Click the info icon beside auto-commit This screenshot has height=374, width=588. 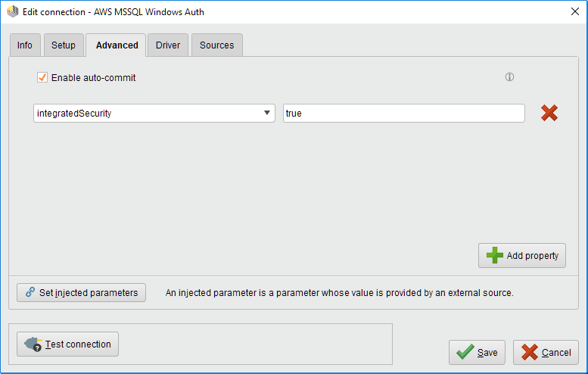click(x=509, y=77)
